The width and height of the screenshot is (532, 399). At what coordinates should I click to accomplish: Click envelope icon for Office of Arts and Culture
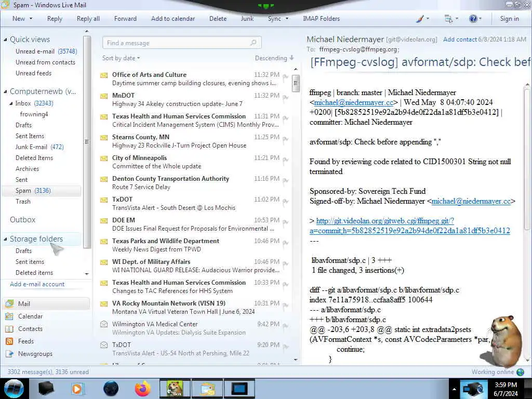(x=104, y=75)
